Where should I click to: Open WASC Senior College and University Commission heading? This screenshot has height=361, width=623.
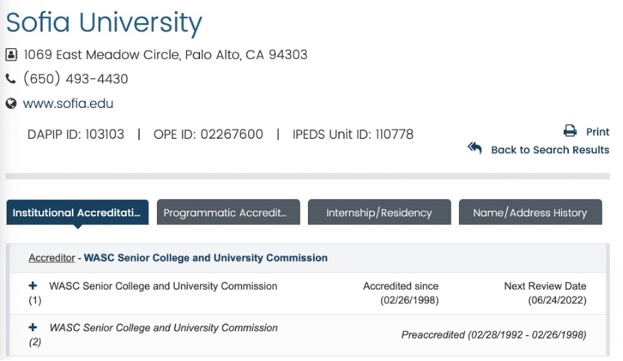[206, 258]
